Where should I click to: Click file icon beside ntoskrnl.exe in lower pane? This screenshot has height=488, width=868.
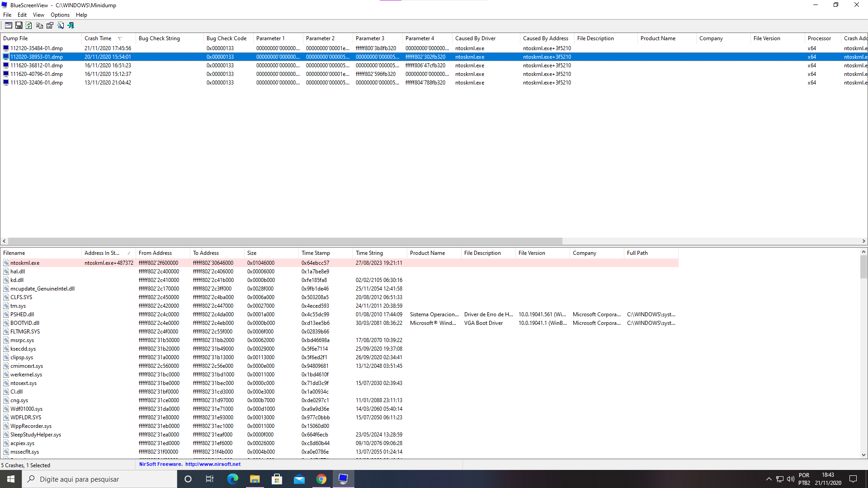(x=6, y=263)
